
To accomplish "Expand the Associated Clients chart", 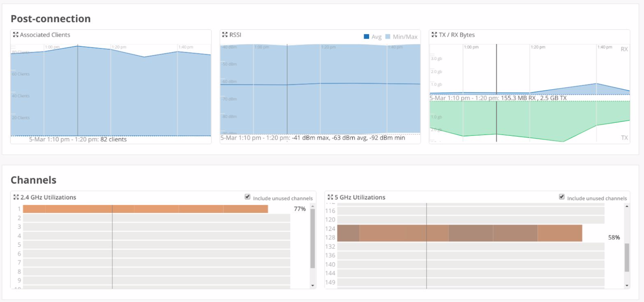I will pos(15,35).
